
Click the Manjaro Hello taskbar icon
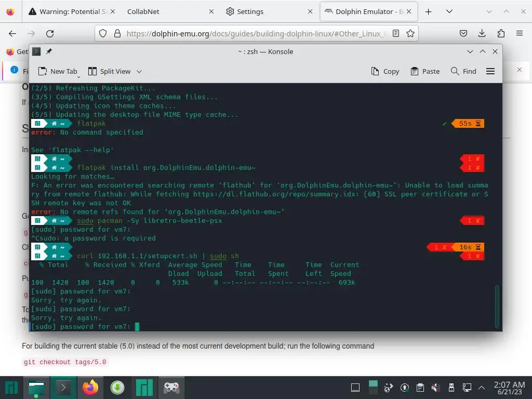[144, 388]
